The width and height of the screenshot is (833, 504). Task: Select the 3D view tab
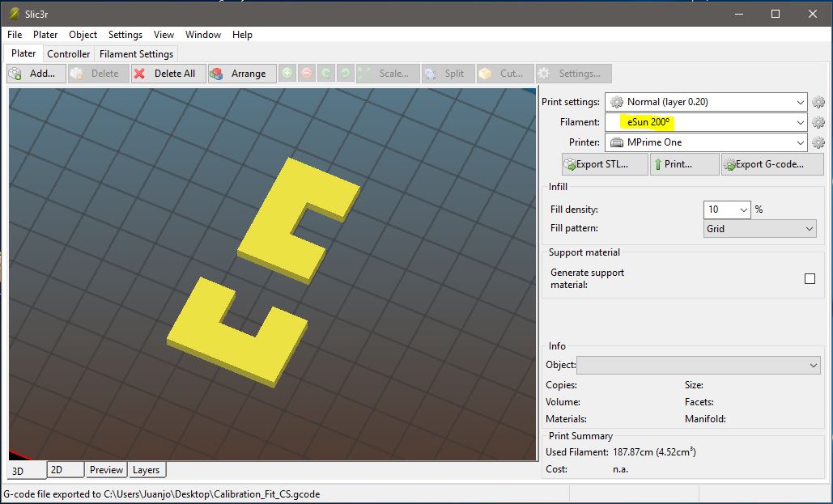tap(27, 471)
